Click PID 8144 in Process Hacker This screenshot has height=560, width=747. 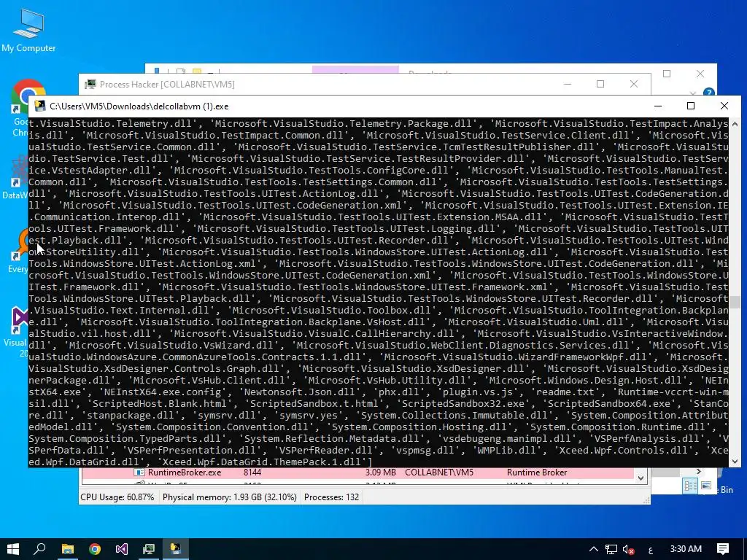pos(252,472)
